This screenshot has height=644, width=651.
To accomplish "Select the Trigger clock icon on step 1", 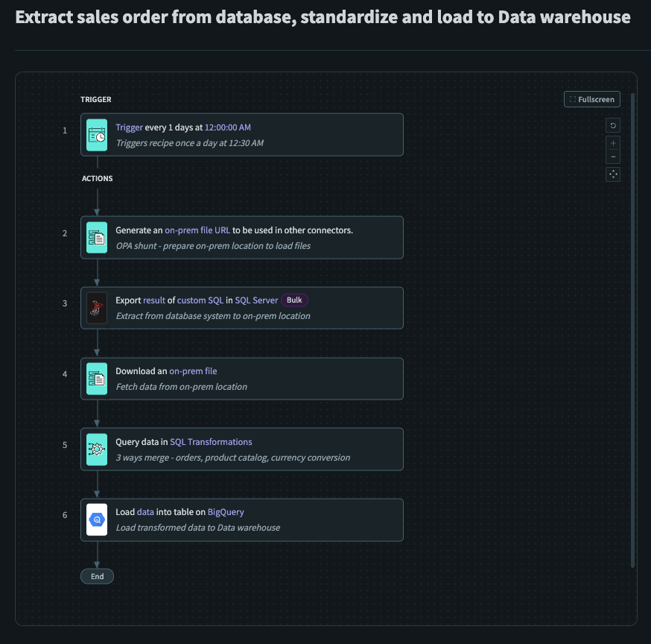I will [96, 135].
